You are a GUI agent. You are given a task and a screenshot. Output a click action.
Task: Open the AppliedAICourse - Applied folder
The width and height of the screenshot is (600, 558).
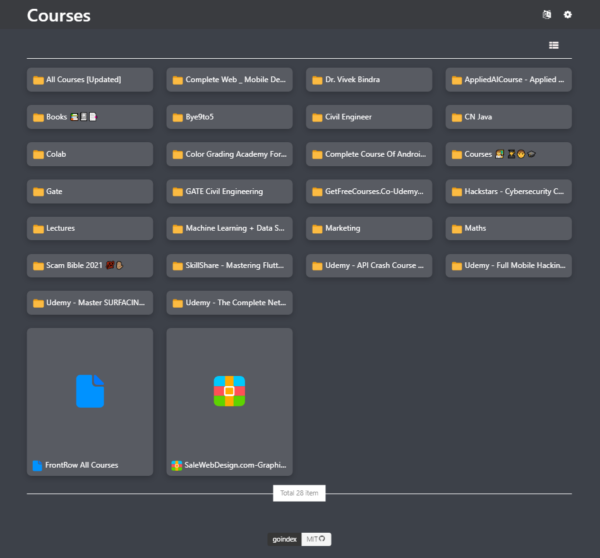[x=509, y=80]
